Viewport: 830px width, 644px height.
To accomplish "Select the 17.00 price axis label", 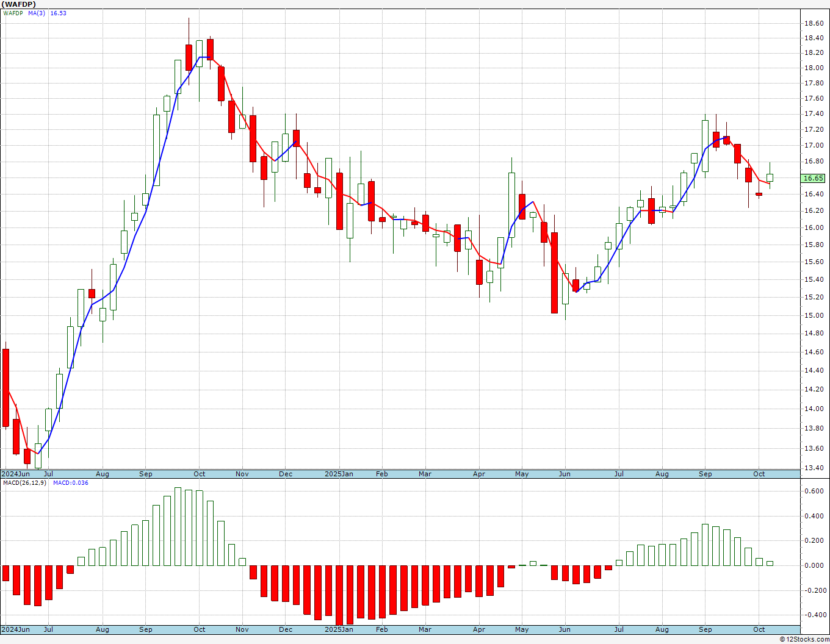I will (813, 145).
